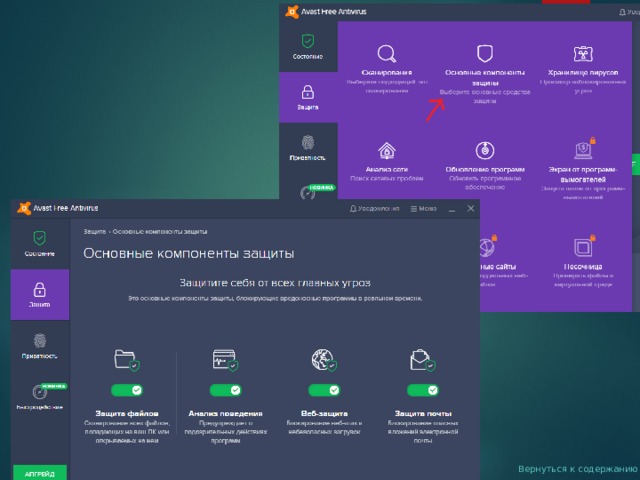This screenshot has width=640, height=480.
Task: Toggle Защита почты switch
Action: pos(423,390)
